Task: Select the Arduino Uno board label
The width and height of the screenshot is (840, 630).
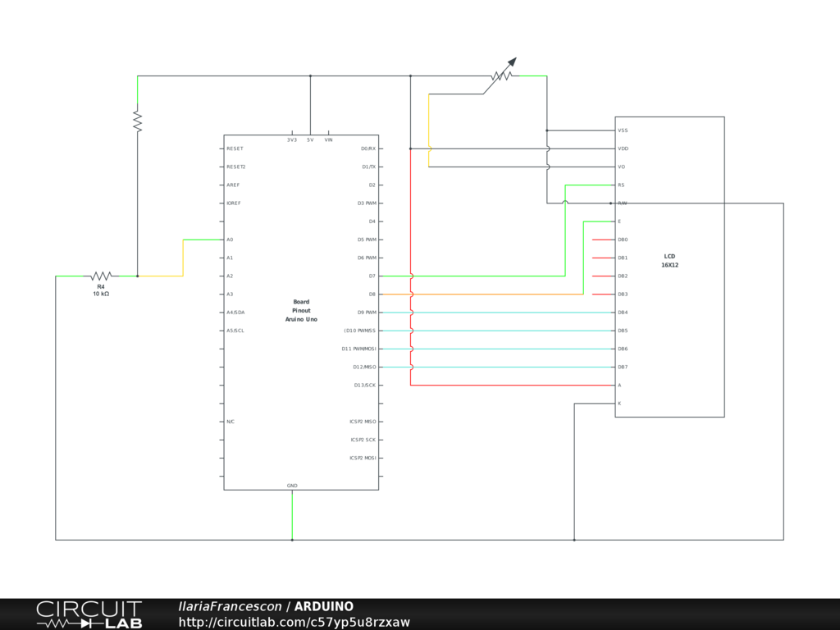Action: pos(301,311)
